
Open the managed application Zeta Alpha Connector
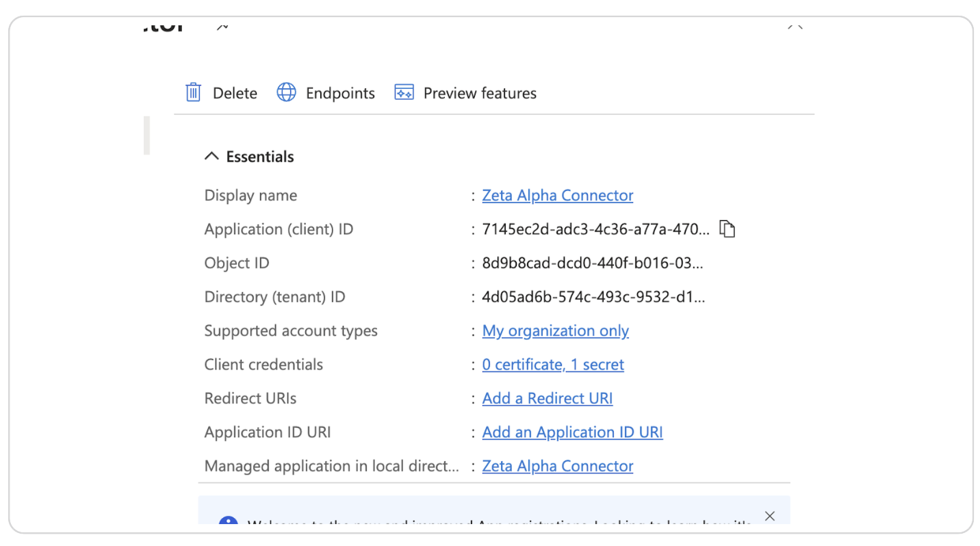(x=557, y=465)
